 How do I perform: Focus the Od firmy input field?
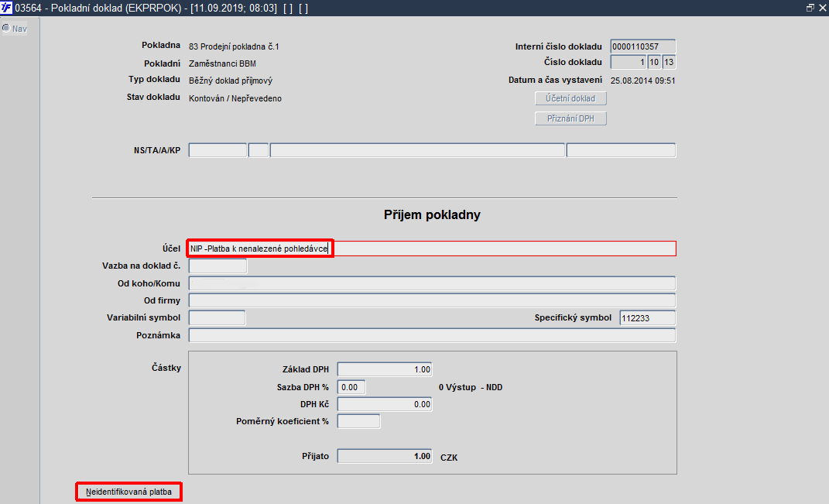click(432, 300)
